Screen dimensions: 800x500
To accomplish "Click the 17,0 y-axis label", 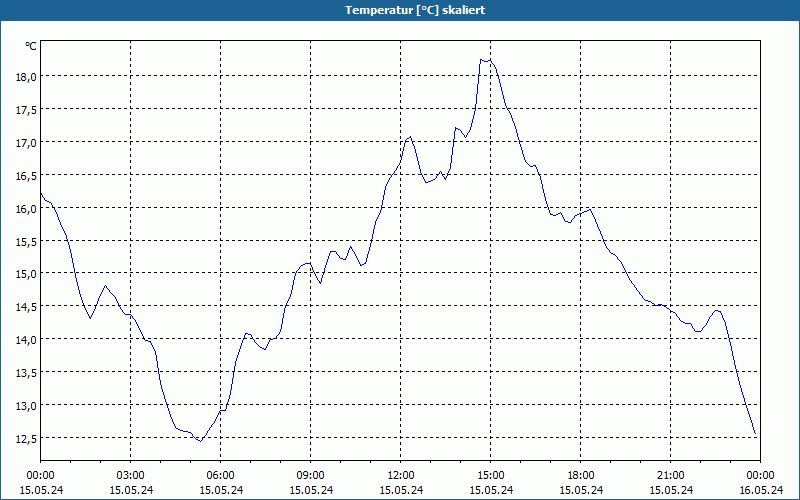I will click(27, 142).
